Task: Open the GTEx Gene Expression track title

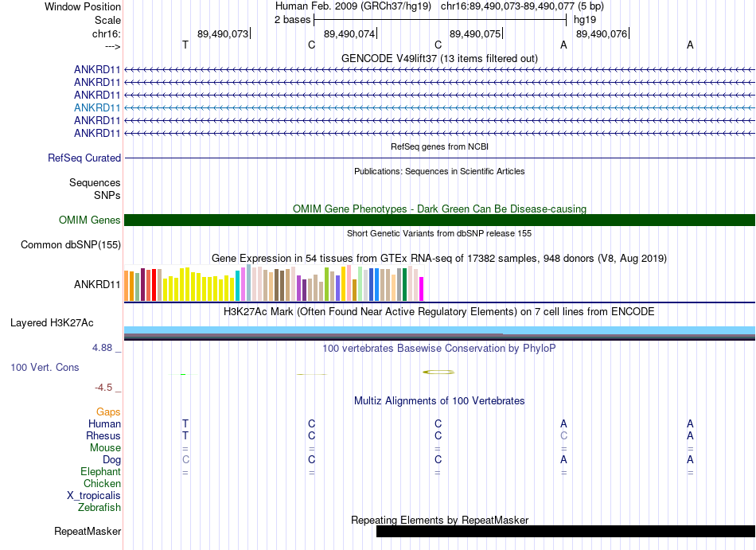Action: pyautogui.click(x=439, y=259)
